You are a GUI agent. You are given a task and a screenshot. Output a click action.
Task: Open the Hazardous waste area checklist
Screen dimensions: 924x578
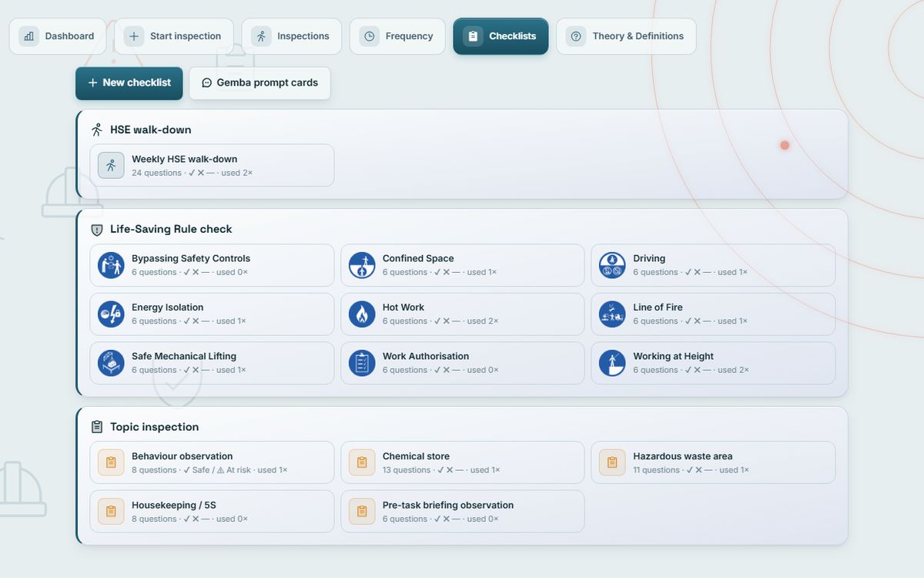(x=713, y=462)
